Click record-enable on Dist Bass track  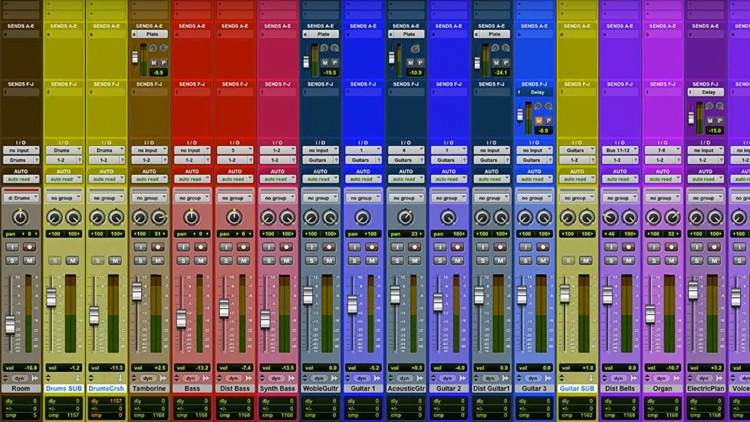(x=243, y=247)
